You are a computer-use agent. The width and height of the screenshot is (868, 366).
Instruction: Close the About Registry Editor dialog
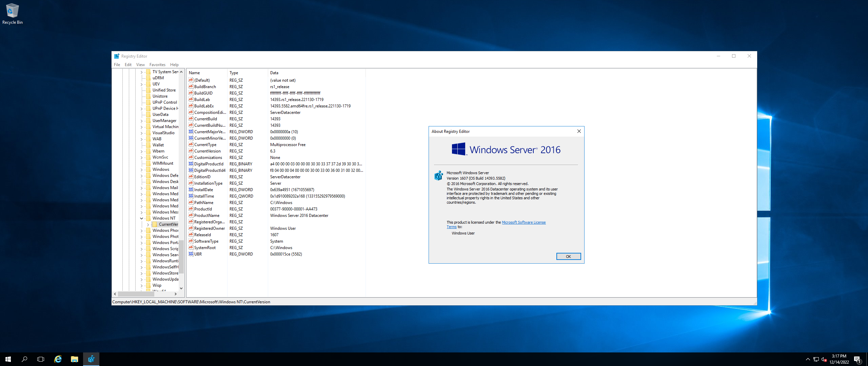pyautogui.click(x=579, y=131)
